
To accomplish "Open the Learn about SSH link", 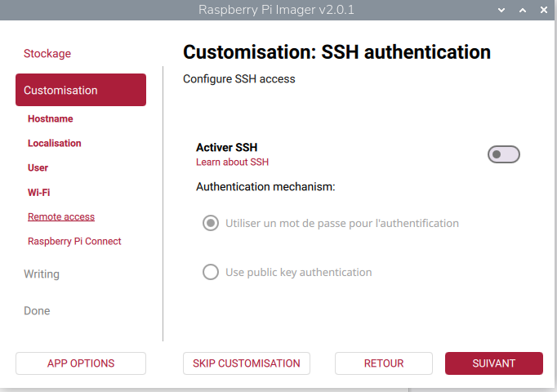I will pos(232,163).
